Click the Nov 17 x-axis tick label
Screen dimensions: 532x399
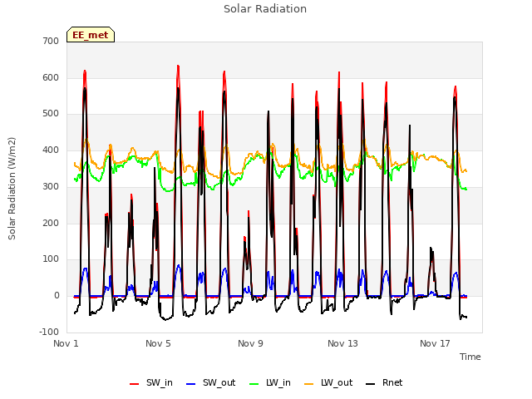[435, 343]
